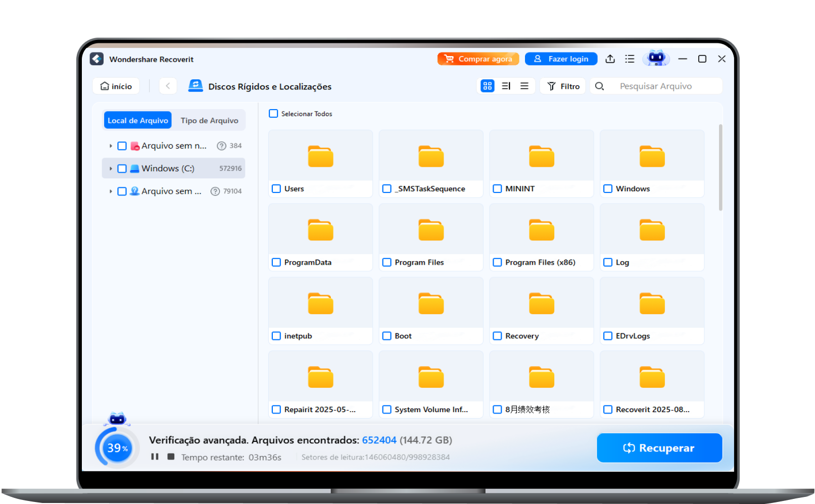Image resolution: width=815 pixels, height=504 pixels.
Task: Select the Windows (C:) drive checkbox
Action: coord(122,169)
